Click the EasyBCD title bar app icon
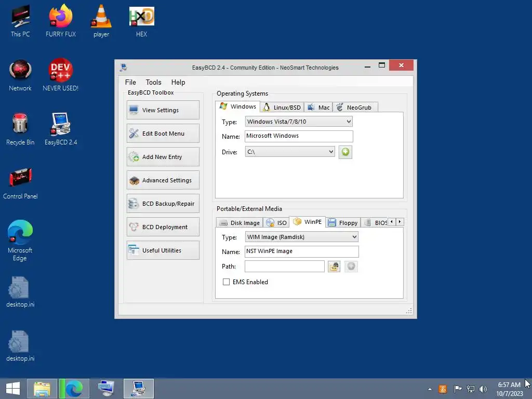The width and height of the screenshot is (532, 399). [124, 67]
